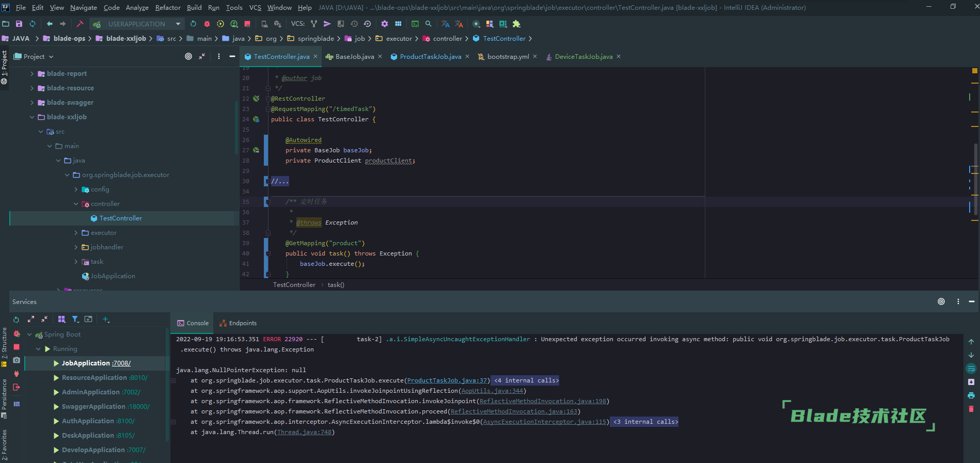Viewport: 980px width, 463px height.
Task: Open the ProductTaskJob.java:37 stack trace link
Action: pos(447,380)
